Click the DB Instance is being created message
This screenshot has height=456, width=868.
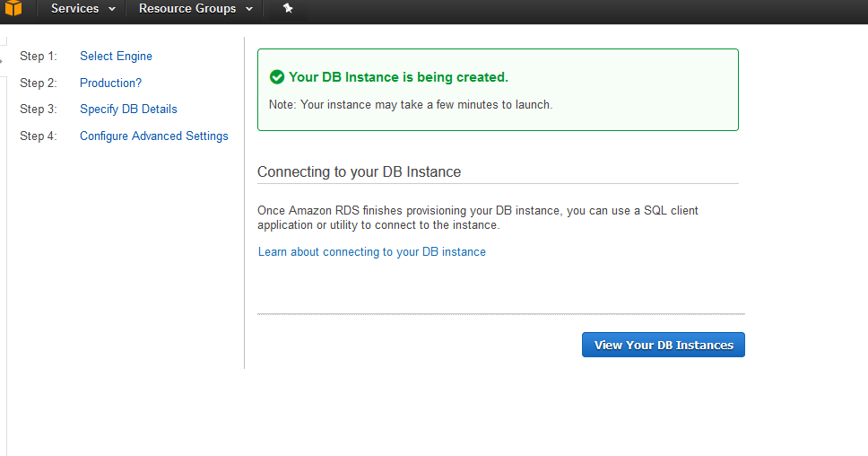[398, 77]
